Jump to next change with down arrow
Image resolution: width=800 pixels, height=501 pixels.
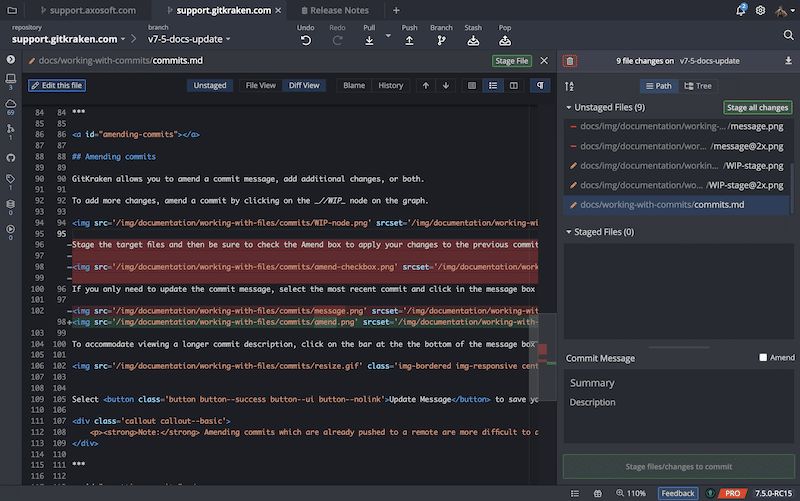point(446,86)
